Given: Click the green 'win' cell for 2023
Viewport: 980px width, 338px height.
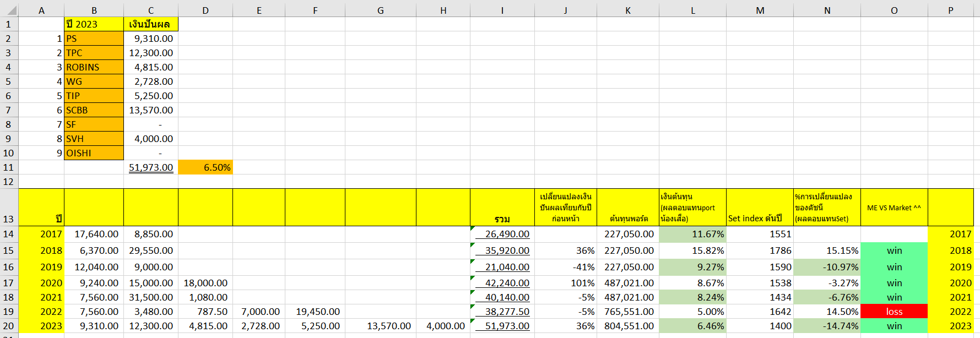Looking at the screenshot, I should click(894, 326).
